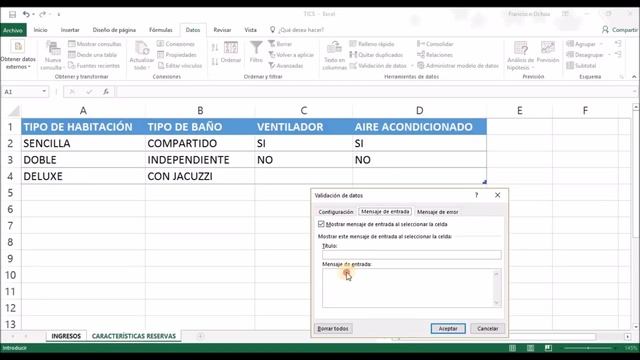Screen dimensions: 640x360
Task: Click the Save icon in quick access toolbar
Action: coord(12,14)
